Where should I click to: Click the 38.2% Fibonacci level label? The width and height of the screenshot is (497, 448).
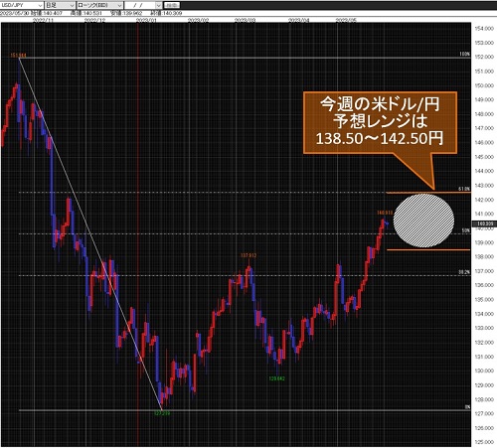coord(464,272)
